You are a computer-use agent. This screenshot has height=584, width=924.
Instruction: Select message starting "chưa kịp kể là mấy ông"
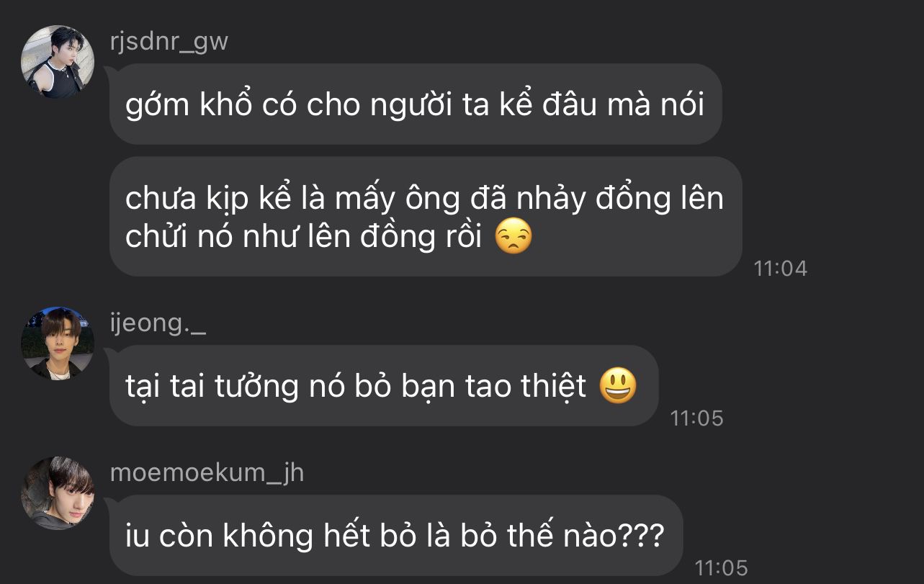(x=426, y=216)
